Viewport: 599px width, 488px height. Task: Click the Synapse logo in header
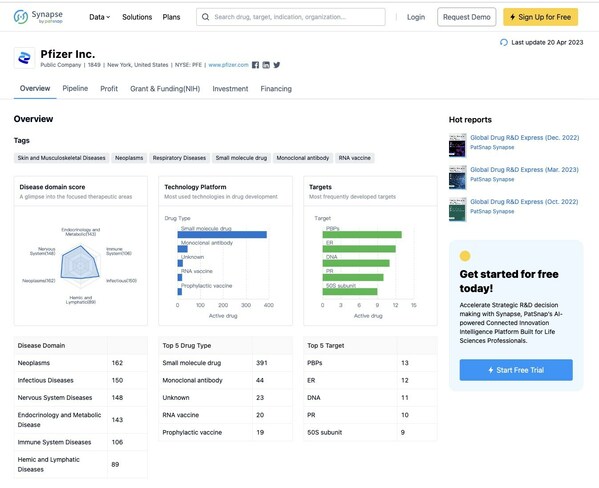[x=38, y=17]
